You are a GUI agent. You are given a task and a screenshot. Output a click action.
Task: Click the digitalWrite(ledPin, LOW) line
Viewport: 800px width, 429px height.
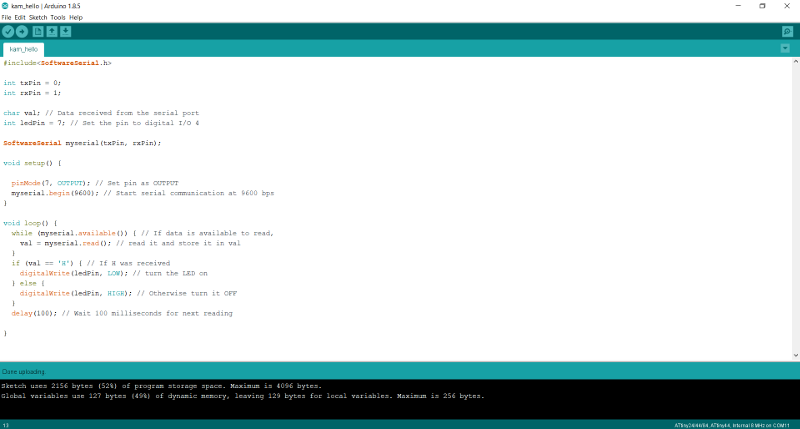pos(113,273)
